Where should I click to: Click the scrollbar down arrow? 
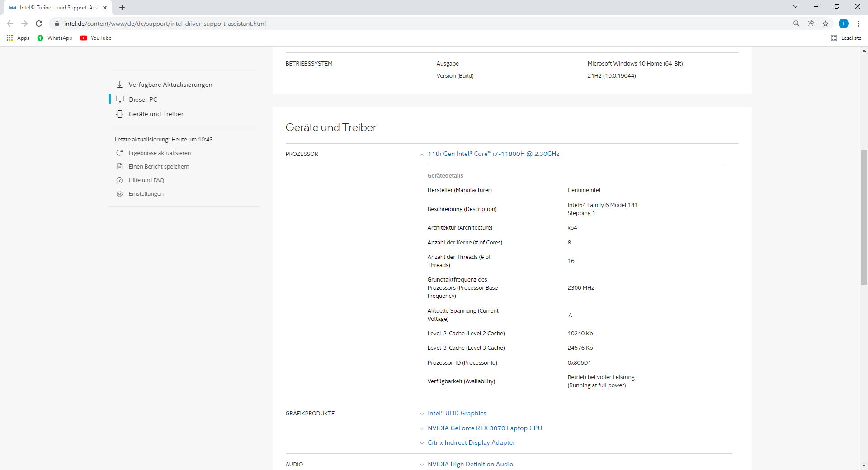864,466
